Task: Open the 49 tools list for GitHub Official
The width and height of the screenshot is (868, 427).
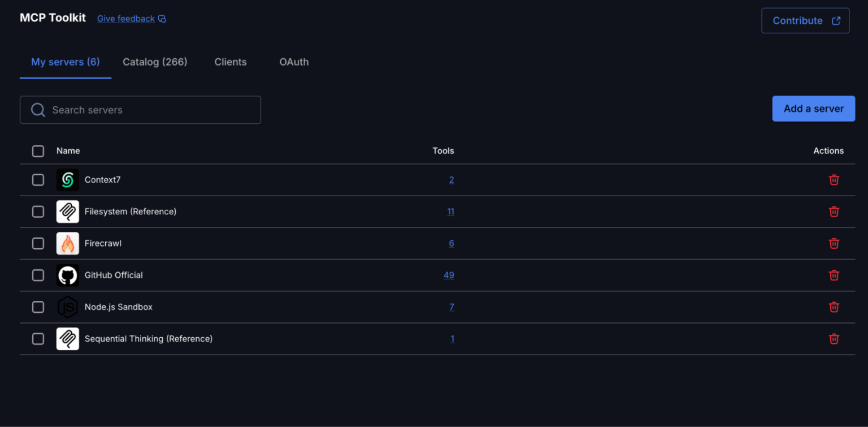Action: click(x=449, y=275)
